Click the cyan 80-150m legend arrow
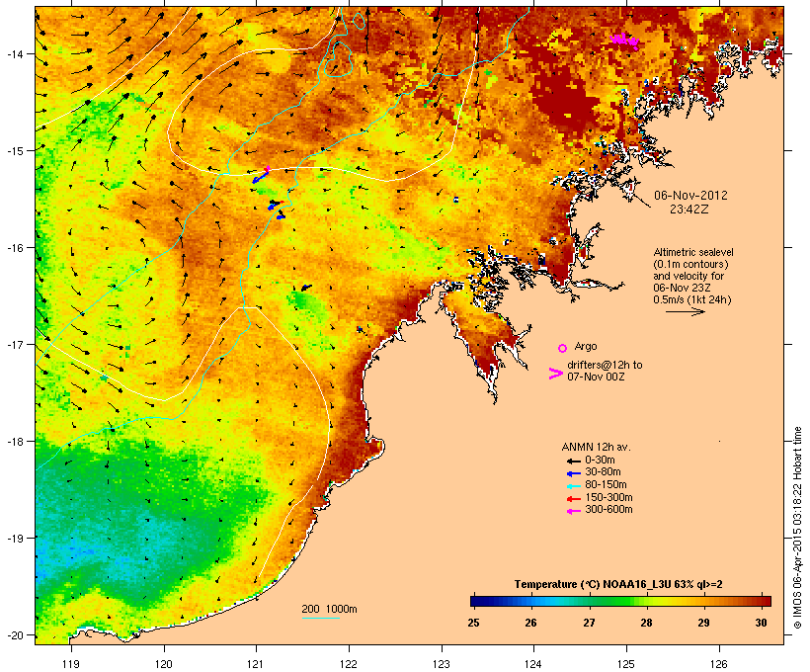The image size is (810, 672). (574, 486)
